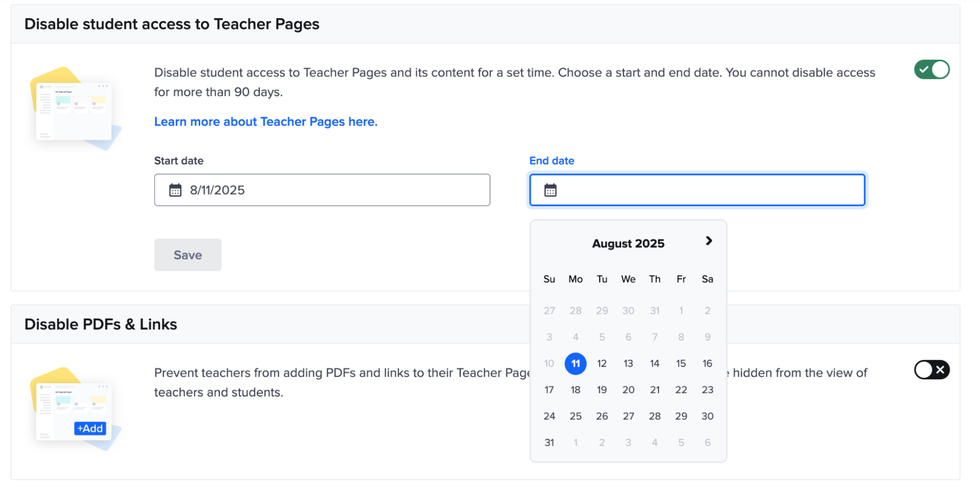Go to next month in calendar

click(x=708, y=241)
